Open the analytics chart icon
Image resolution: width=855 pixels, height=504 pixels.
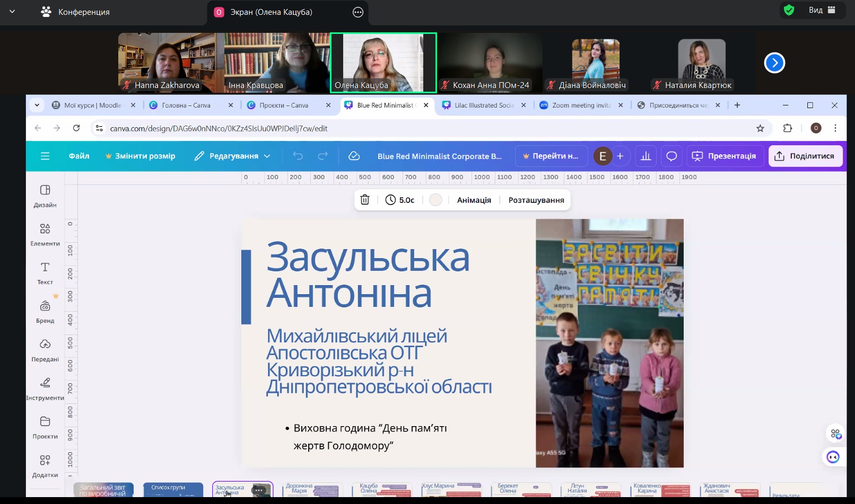pyautogui.click(x=645, y=156)
